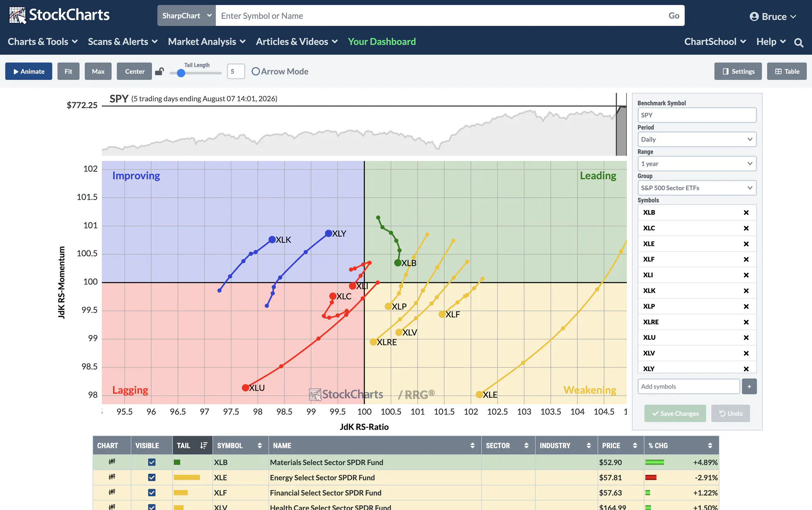Click the Undo button

[730, 413]
